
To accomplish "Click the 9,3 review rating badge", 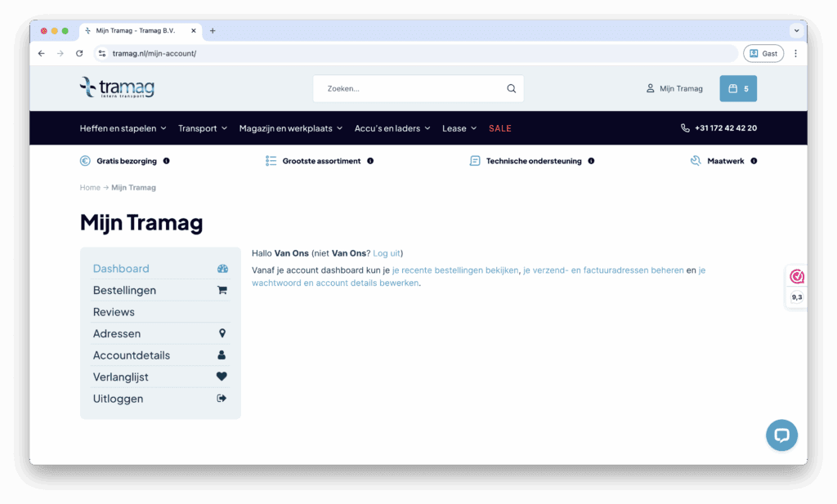I will click(796, 287).
